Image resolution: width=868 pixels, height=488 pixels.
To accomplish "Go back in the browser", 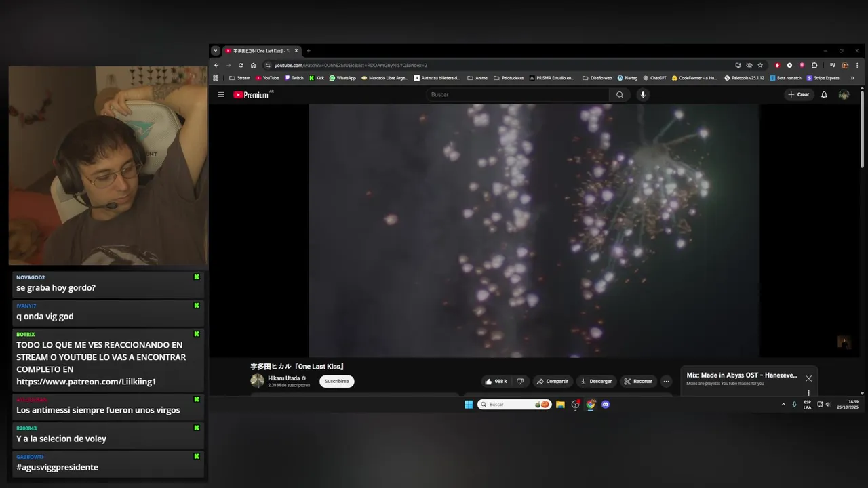I will pyautogui.click(x=216, y=66).
